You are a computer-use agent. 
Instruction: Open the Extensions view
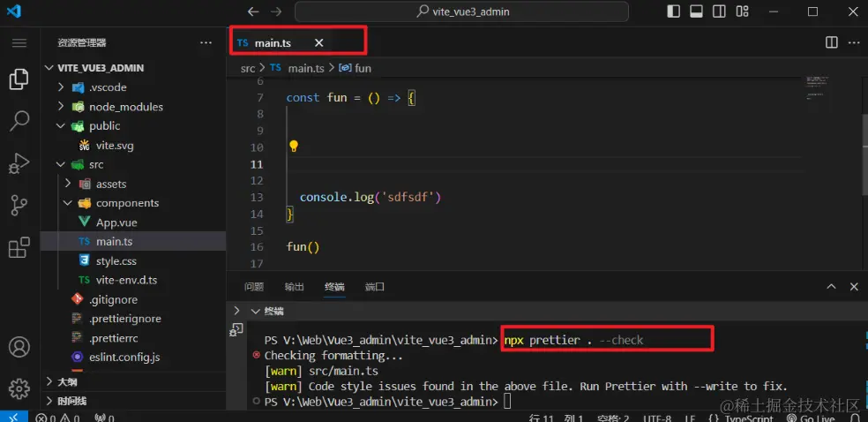(19, 247)
